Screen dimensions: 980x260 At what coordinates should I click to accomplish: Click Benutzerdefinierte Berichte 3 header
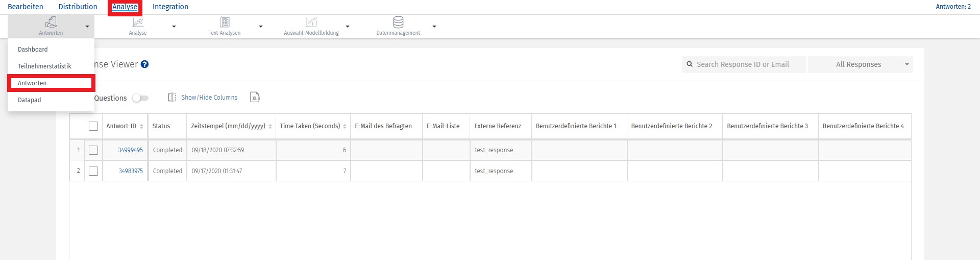(767, 126)
